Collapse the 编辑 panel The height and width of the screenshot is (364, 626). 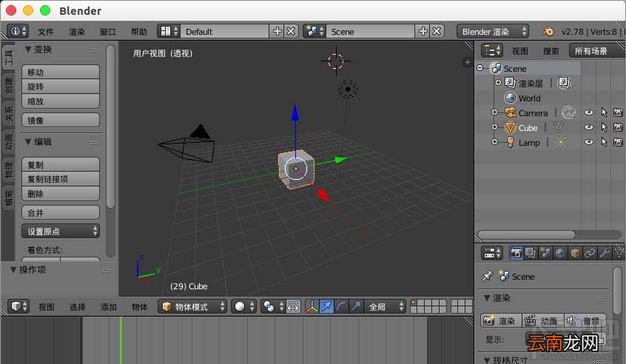[28, 142]
